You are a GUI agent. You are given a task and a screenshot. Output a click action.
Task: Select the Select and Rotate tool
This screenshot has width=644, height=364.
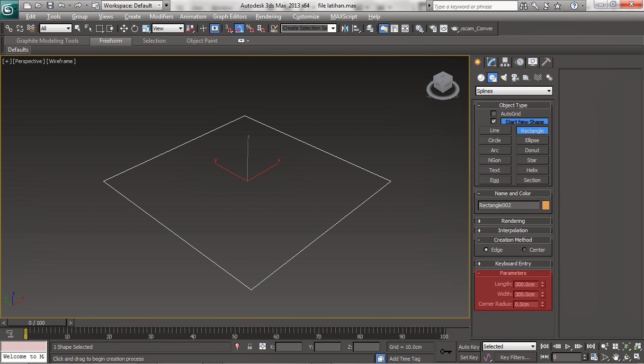[x=134, y=28]
